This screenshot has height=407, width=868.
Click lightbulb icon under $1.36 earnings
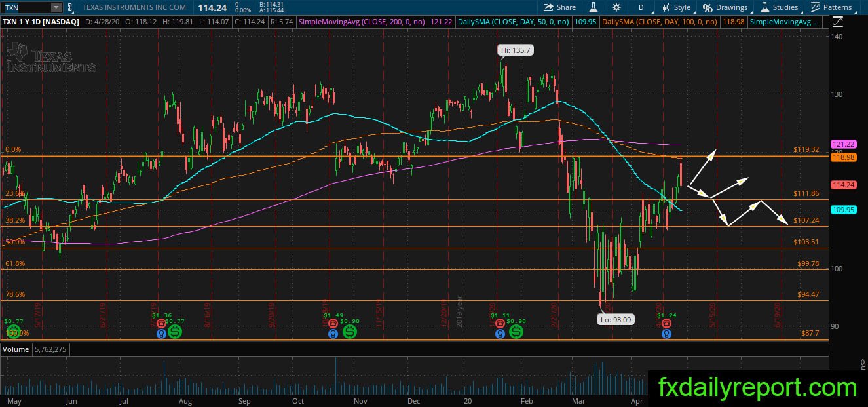click(161, 334)
